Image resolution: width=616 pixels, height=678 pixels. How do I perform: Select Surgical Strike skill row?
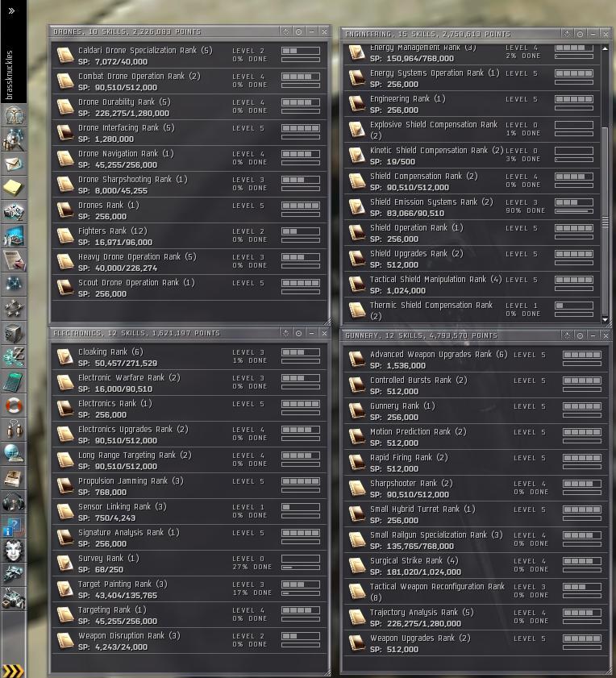477,566
